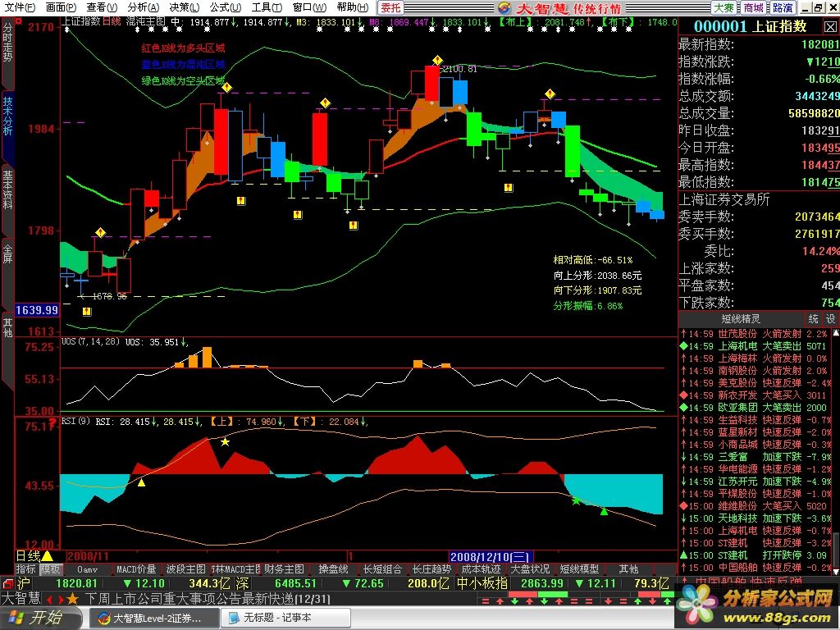The height and width of the screenshot is (630, 840).
Task: Click the yellow star on the RSI chart
Action: pos(225,442)
